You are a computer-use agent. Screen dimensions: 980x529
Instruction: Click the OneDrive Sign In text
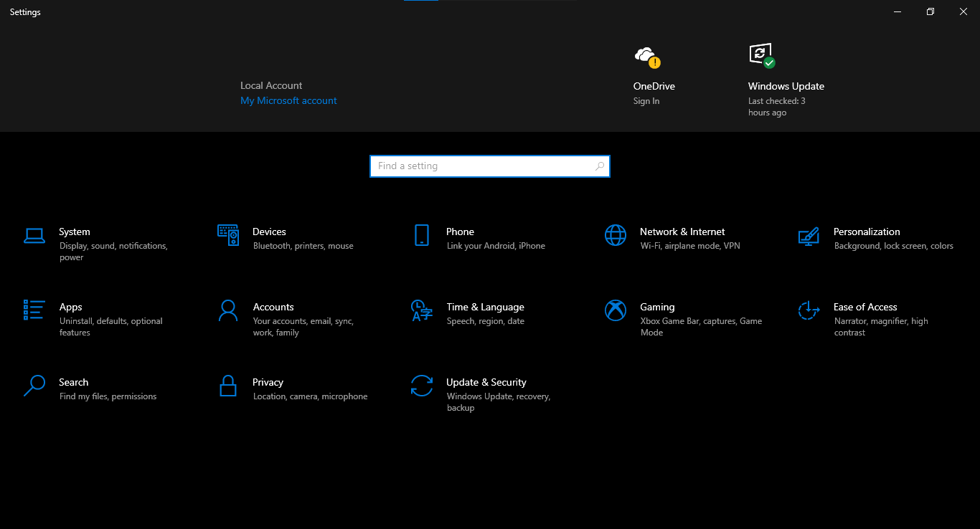click(x=646, y=101)
